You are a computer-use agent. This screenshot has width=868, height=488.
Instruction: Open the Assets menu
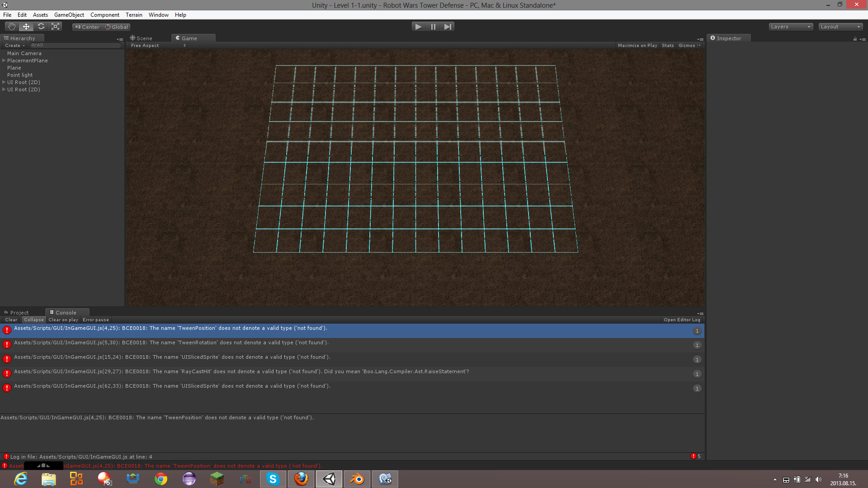click(40, 15)
